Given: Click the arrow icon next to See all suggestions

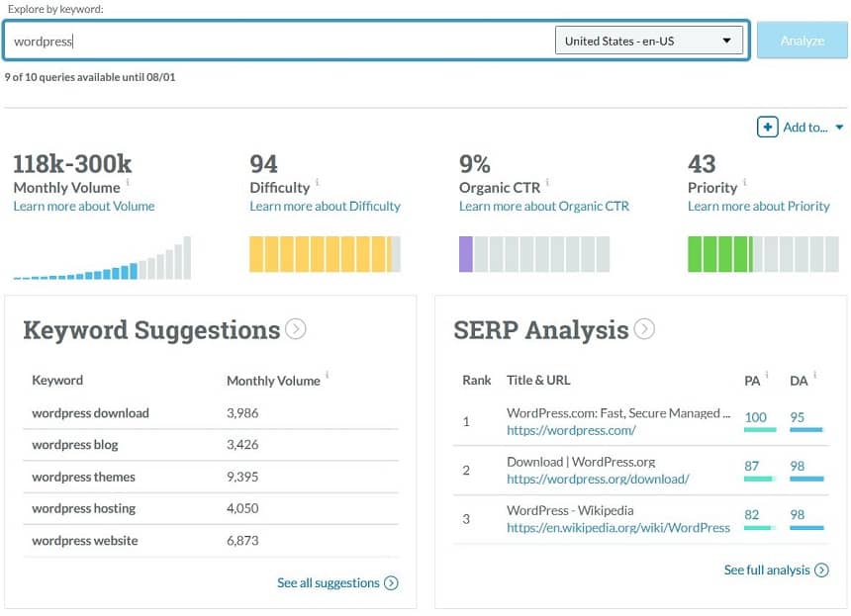Looking at the screenshot, I should 391,583.
